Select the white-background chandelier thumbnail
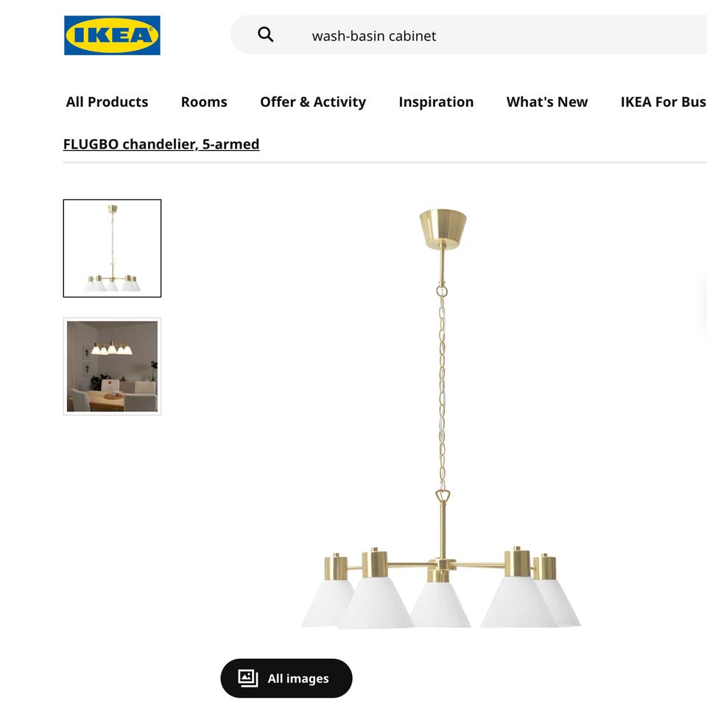Viewport: 707px width, 728px height. coord(112,248)
